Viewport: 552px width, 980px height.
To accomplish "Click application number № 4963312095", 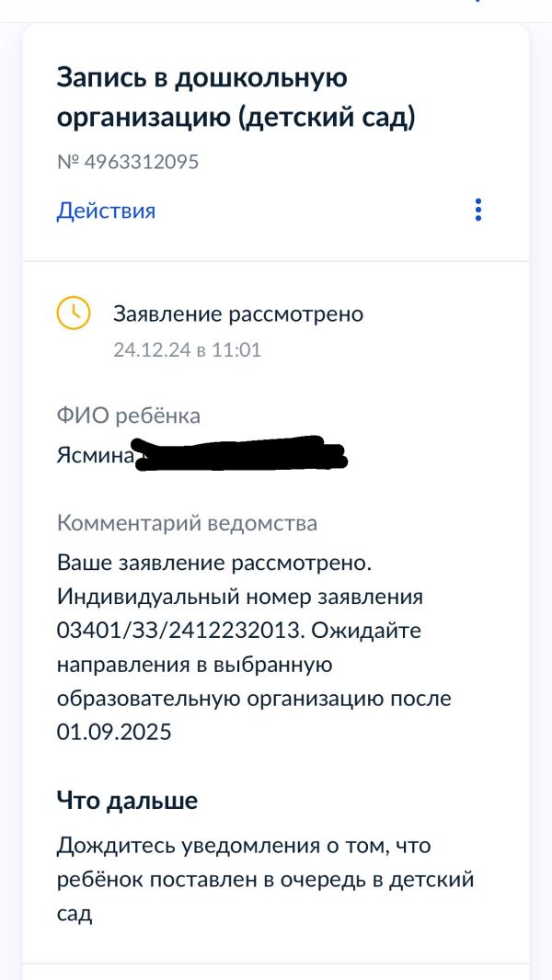I will (128, 162).
